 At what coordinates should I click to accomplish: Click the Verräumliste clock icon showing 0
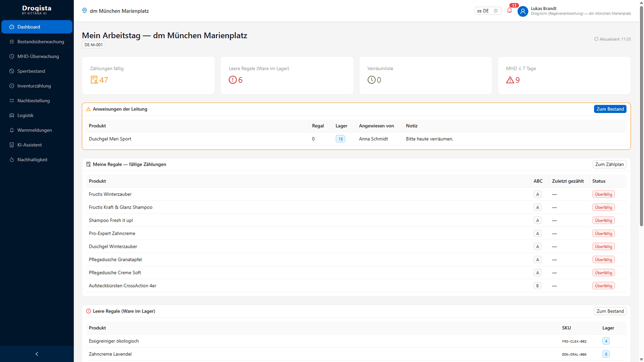click(x=372, y=80)
